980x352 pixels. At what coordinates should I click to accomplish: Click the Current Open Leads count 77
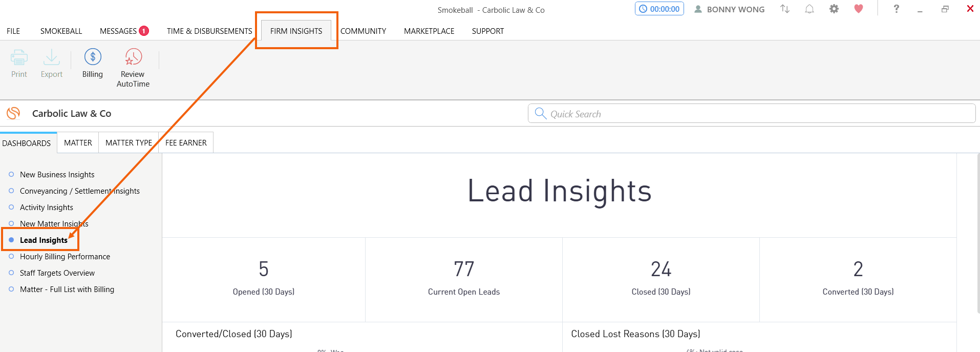[464, 269]
